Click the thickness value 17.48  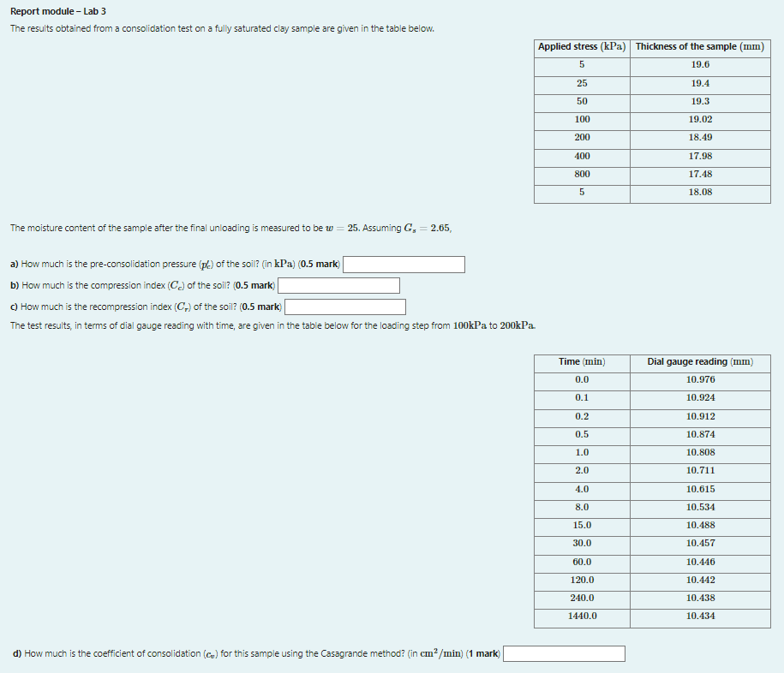point(699,174)
